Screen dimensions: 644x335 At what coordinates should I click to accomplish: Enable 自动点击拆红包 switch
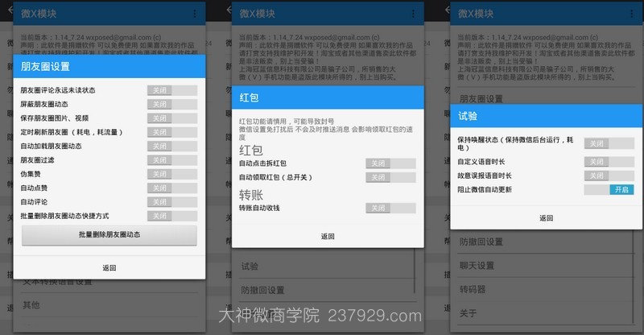pos(390,163)
